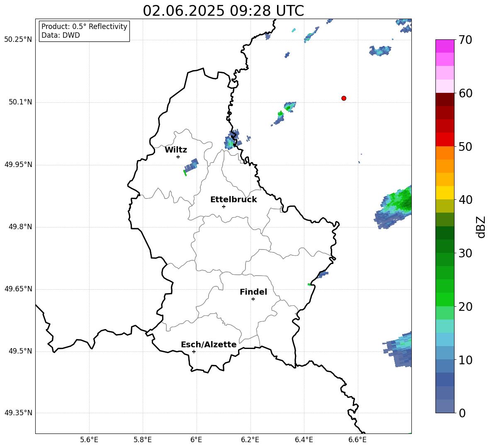The height and width of the screenshot is (448, 491).
Task: Click the 49.35°N latitude label
Action: (18, 413)
